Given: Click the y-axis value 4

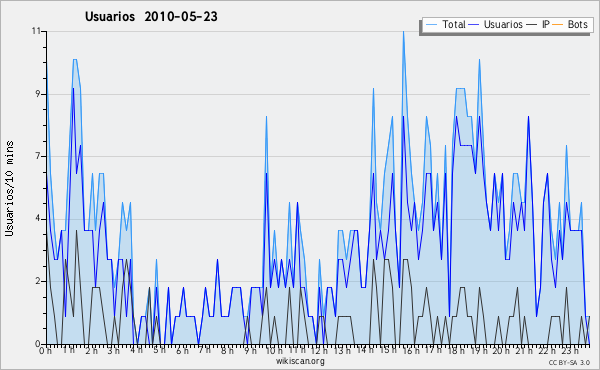Looking at the screenshot, I should (x=38, y=219).
